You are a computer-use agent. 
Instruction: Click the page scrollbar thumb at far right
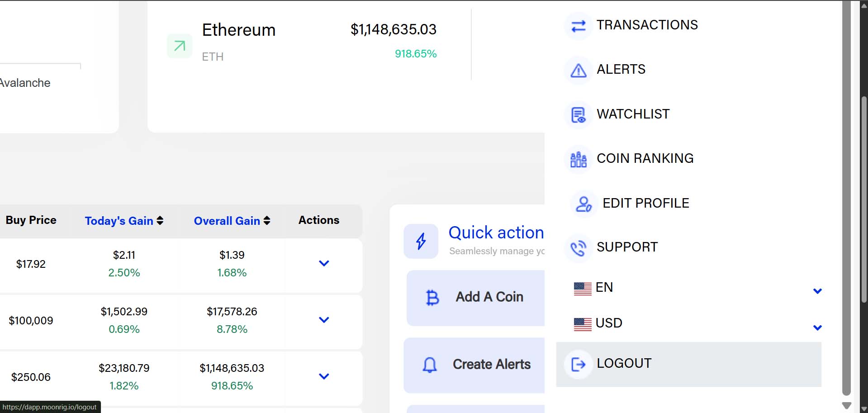(x=864, y=199)
